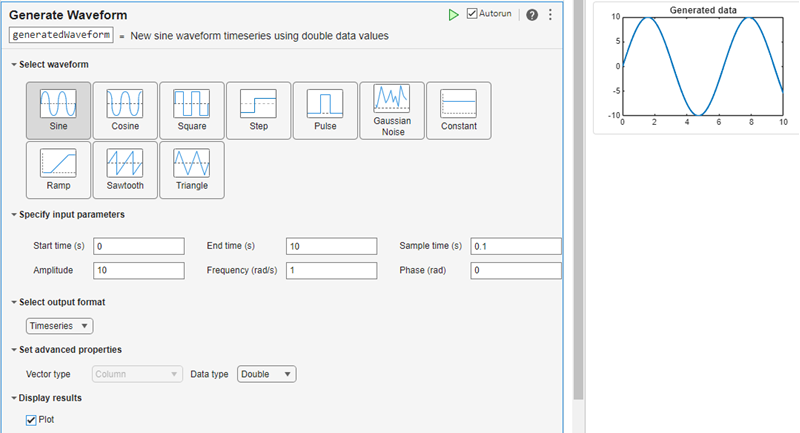Toggle the Autorun checkbox

(x=473, y=15)
